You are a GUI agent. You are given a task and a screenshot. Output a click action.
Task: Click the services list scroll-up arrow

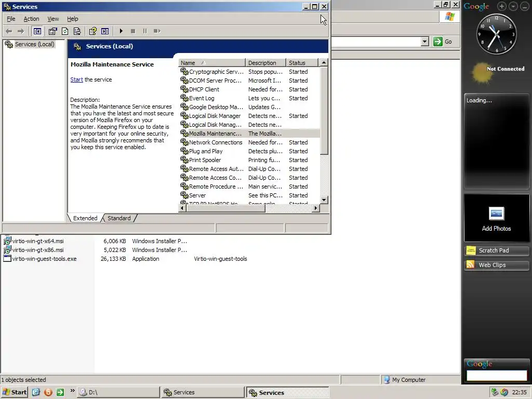[324, 63]
